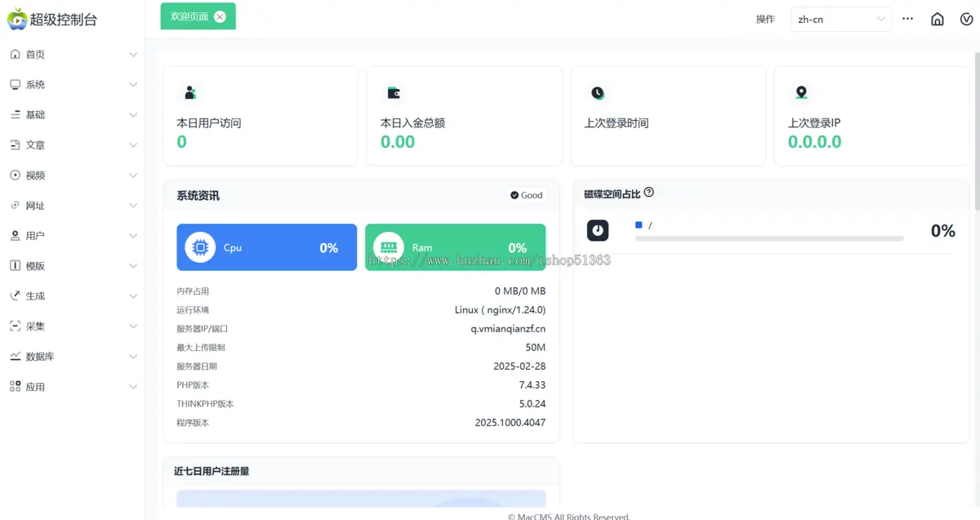Expand the 采集 menu chevron

point(133,327)
